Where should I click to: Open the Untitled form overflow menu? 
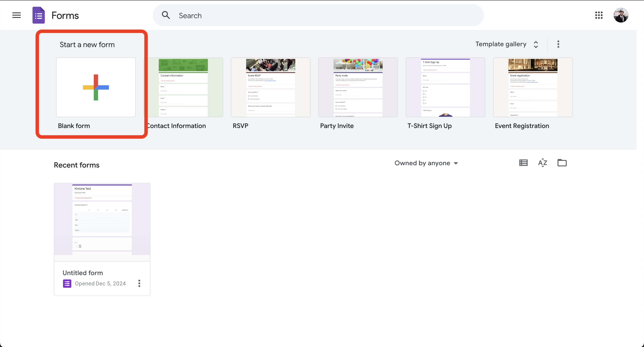(139, 283)
